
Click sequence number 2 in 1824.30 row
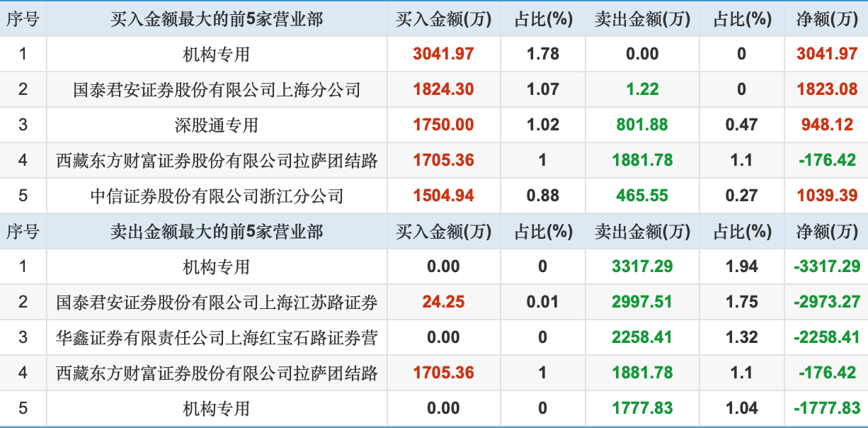(23, 89)
